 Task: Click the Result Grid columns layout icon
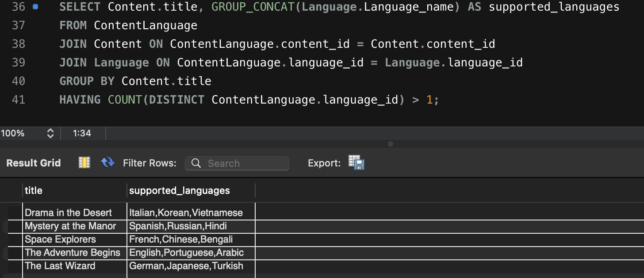click(84, 162)
